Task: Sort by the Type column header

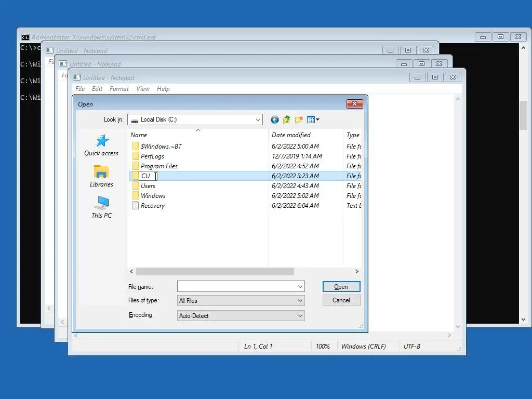Action: [353, 135]
